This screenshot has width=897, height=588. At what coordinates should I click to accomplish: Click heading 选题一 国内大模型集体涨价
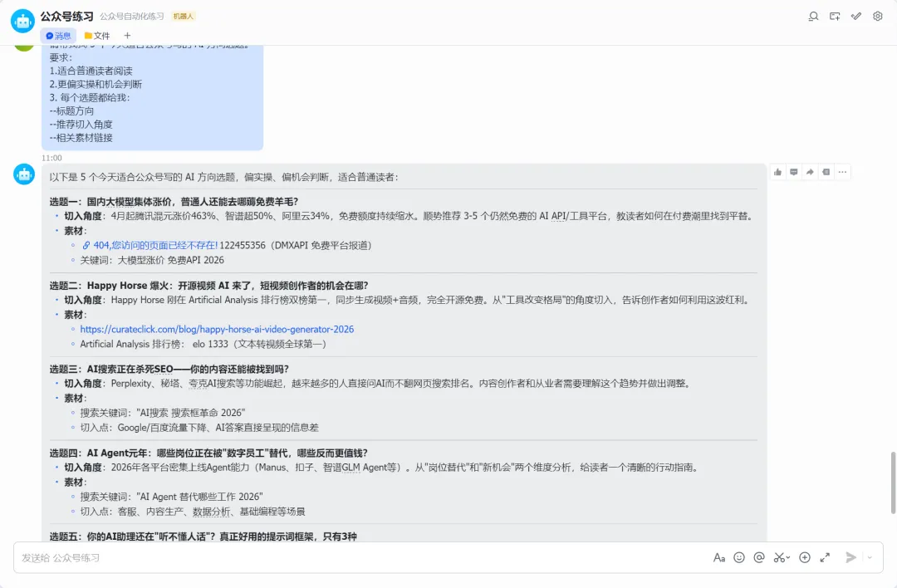[x=174, y=202]
